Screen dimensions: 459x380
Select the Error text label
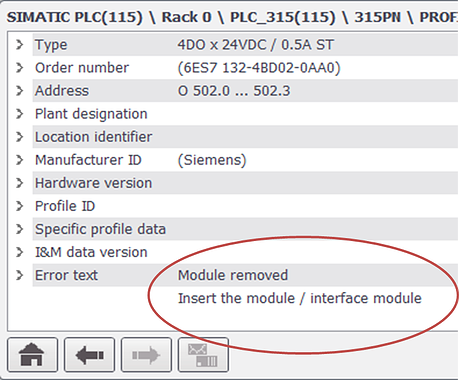pos(66,275)
